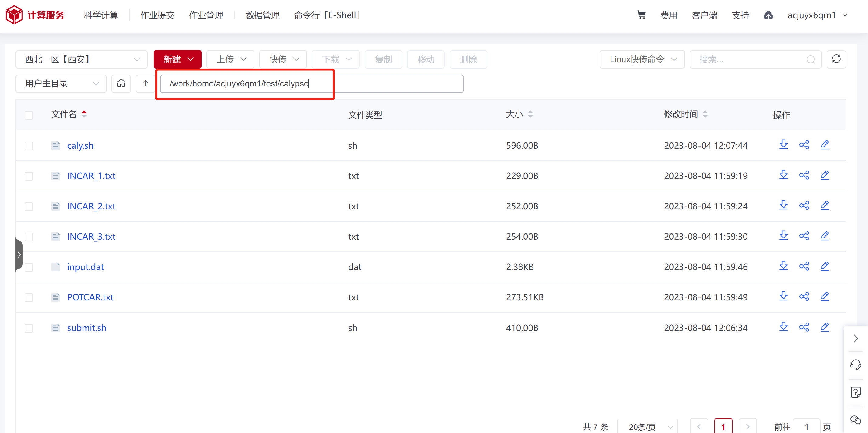This screenshot has height=433, width=868.
Task: Check the INCAR_1.txt row checkbox
Action: (29, 176)
